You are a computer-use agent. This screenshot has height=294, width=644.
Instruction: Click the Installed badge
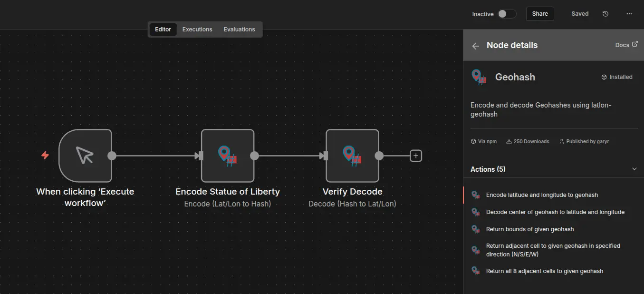[617, 77]
